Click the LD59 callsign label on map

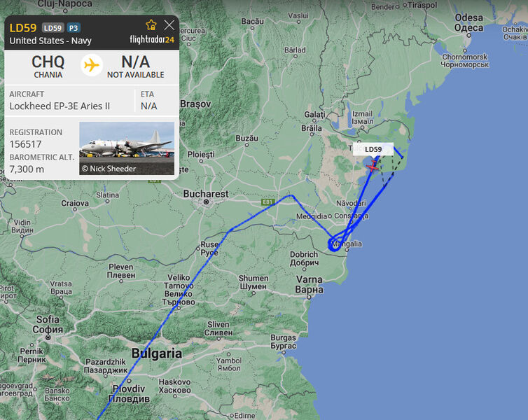(373, 149)
